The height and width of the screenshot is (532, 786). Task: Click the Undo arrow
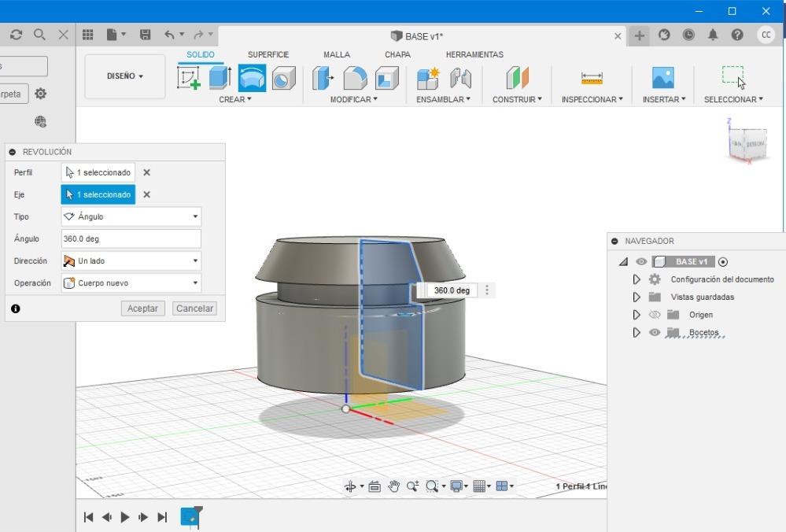pyautogui.click(x=169, y=35)
